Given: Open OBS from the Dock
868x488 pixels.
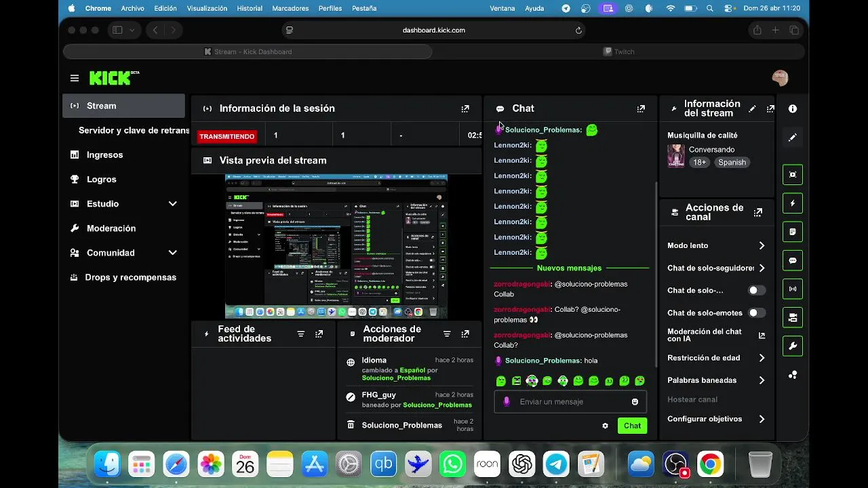Looking at the screenshot, I should [x=675, y=464].
